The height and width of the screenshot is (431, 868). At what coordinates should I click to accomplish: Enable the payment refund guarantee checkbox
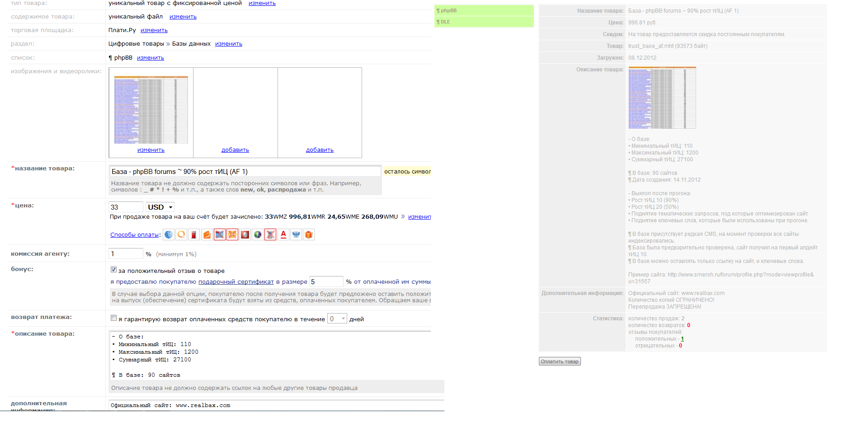pos(114,318)
